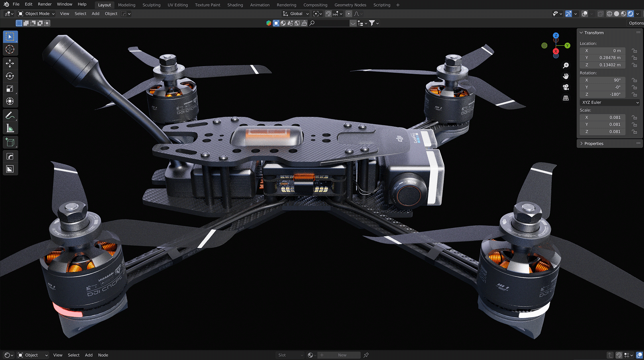Expand the Properties section below Transform
The width and height of the screenshot is (644, 360).
tap(593, 143)
